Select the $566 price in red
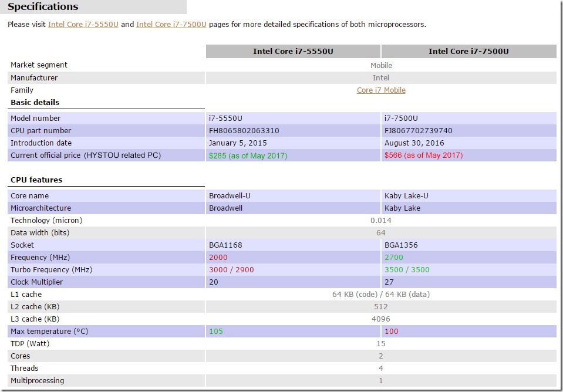The height and width of the screenshot is (392, 563). pos(424,155)
